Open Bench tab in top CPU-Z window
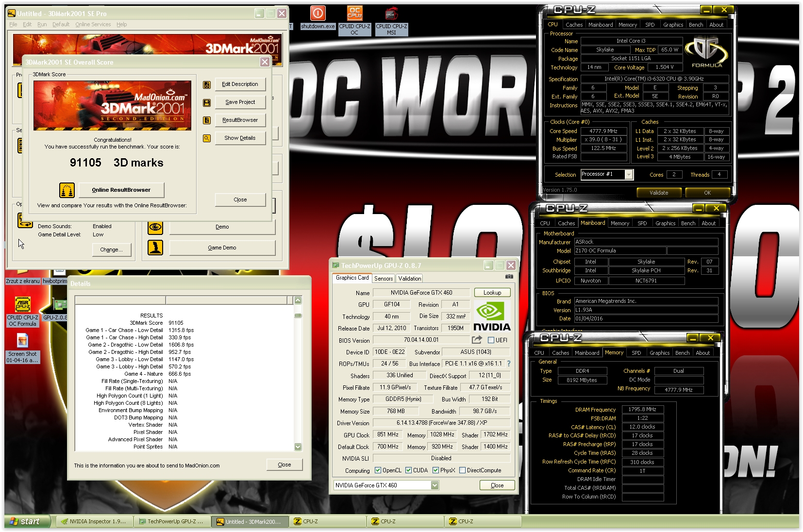This screenshot has height=532, width=803. [696, 25]
